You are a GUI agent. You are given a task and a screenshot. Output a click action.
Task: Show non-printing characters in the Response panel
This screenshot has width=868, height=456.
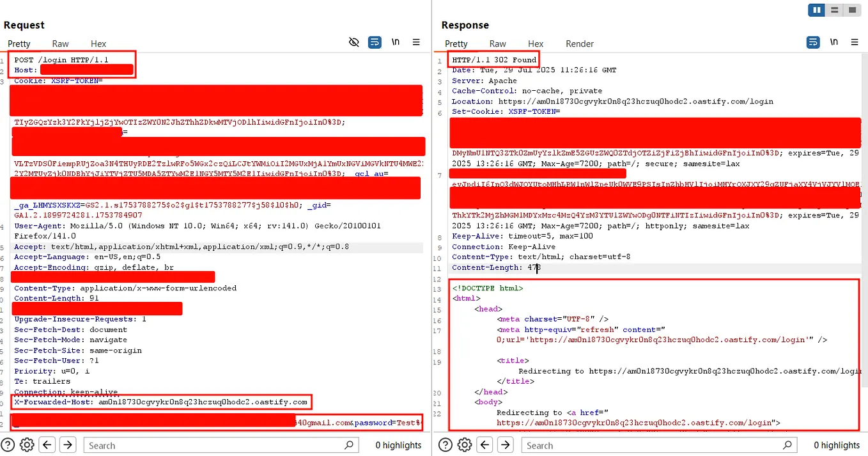833,41
